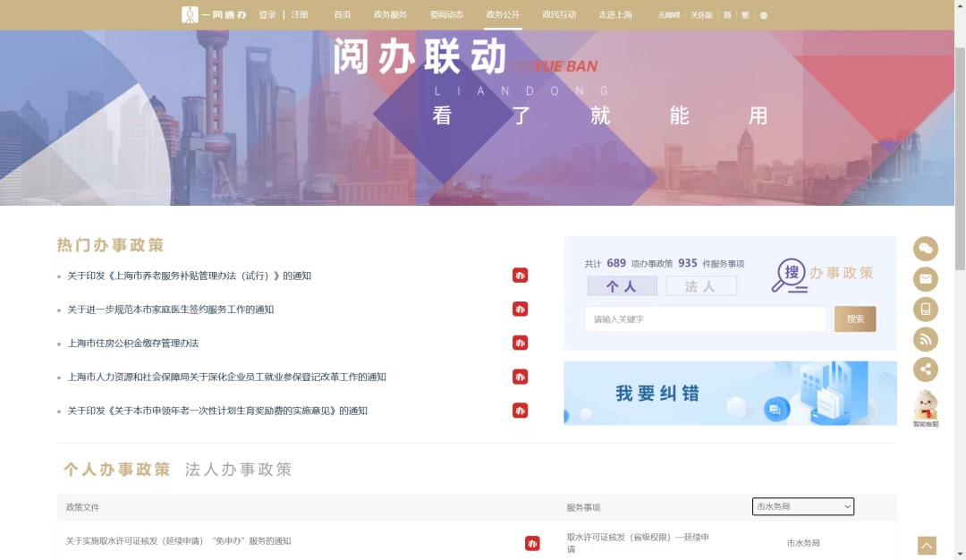Open the 智能客服 mascot assistant
This screenshot has height=560, width=966.
tap(926, 409)
